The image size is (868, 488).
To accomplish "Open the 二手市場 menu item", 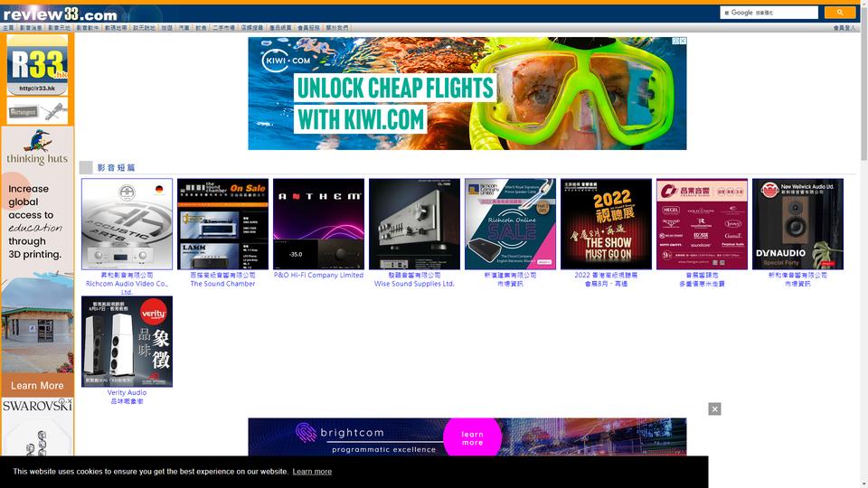I will pos(223,28).
